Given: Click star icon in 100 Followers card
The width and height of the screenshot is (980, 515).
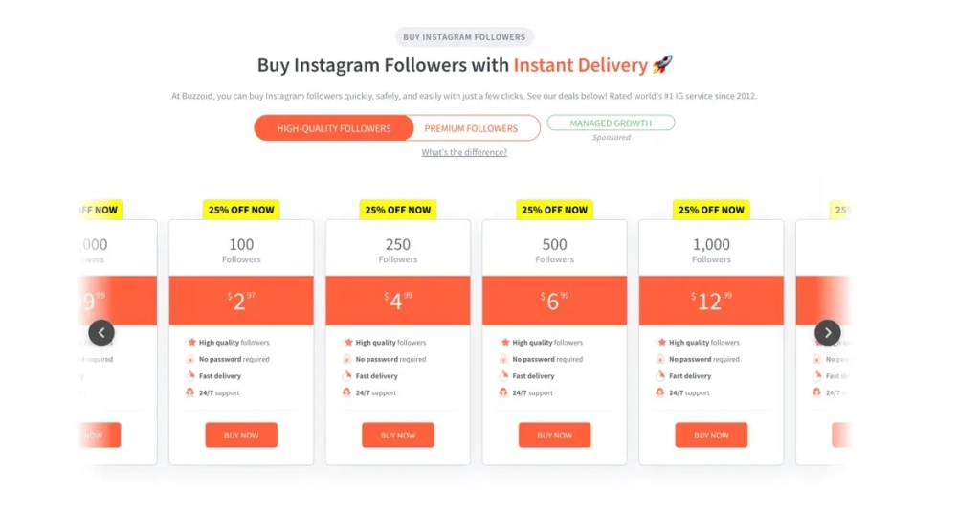Looking at the screenshot, I should pyautogui.click(x=191, y=342).
